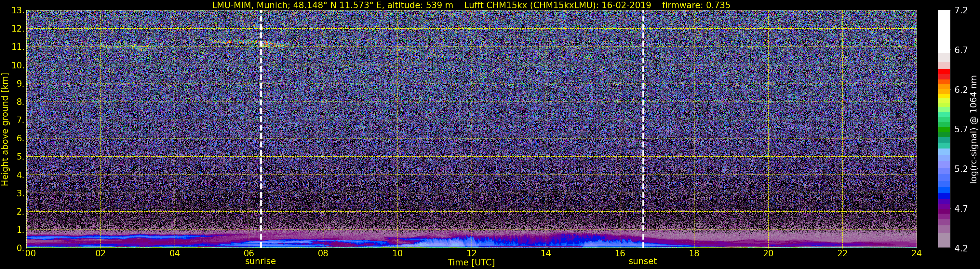Image resolution: width=980 pixels, height=269 pixels.
Task: Click the dashed white sunrise marker line
Action: pyautogui.click(x=261, y=129)
